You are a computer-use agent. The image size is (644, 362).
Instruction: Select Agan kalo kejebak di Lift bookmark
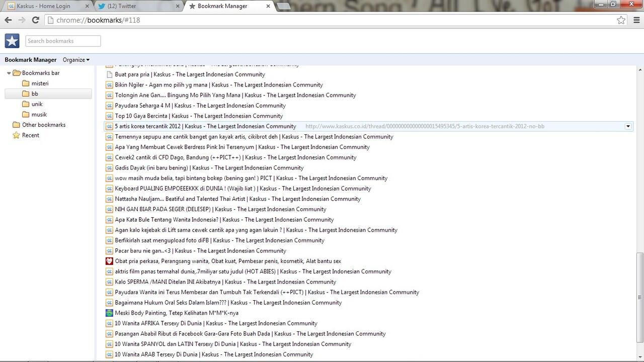coord(368,230)
